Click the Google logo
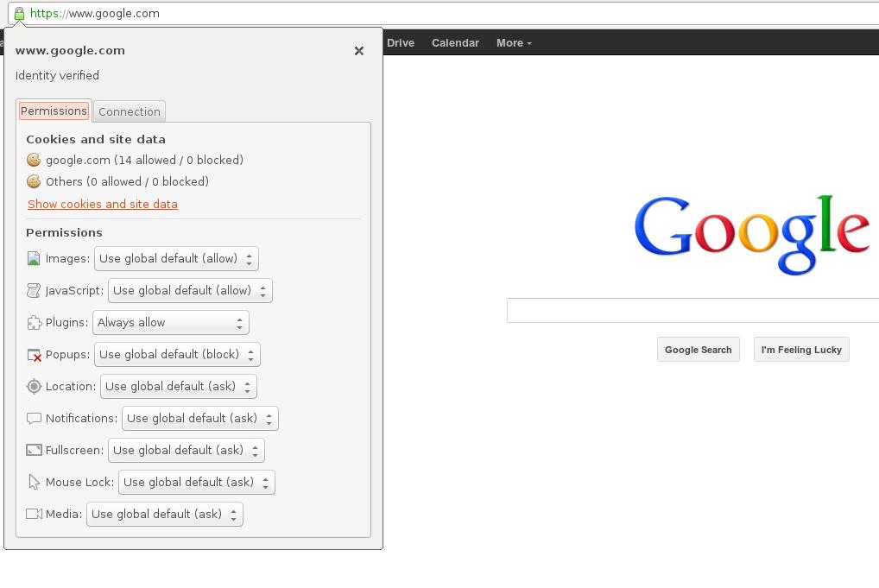This screenshot has width=879, height=588. [x=752, y=234]
